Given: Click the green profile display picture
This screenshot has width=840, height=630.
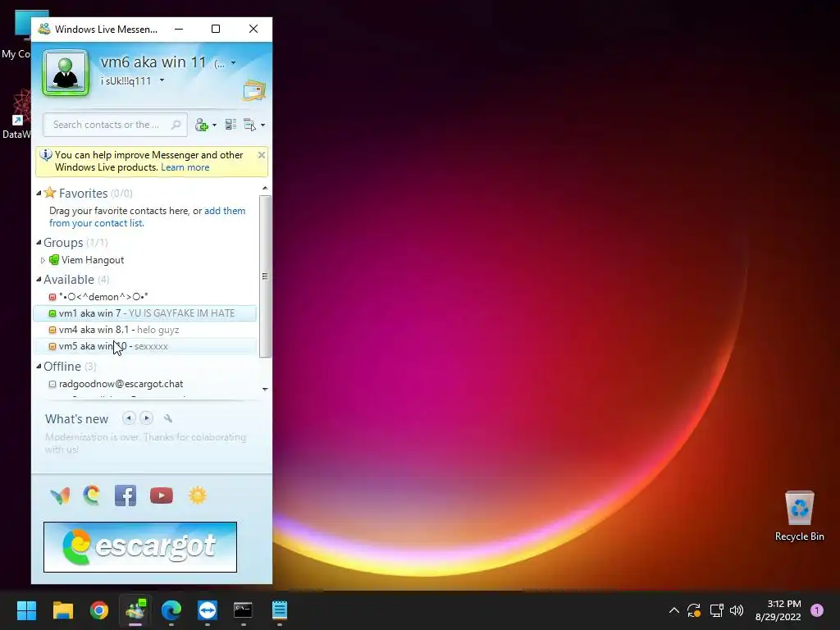Looking at the screenshot, I should tap(66, 73).
